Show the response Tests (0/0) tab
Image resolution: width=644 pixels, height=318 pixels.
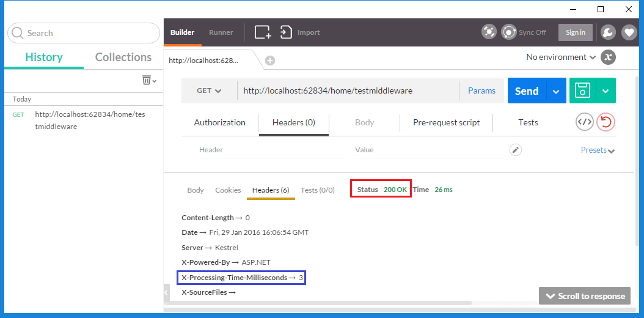coord(318,190)
